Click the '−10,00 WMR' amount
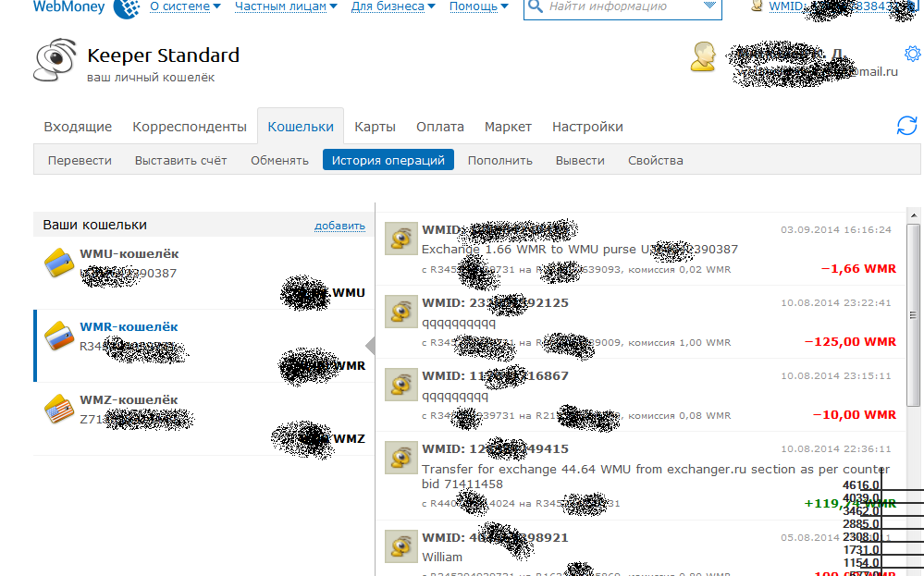Viewport: 924px width, 576px height. [855, 414]
